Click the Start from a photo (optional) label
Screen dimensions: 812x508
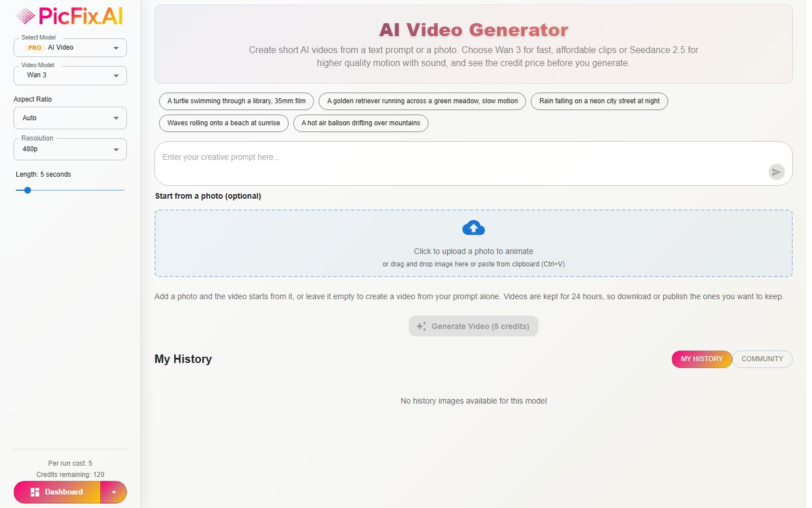click(208, 196)
